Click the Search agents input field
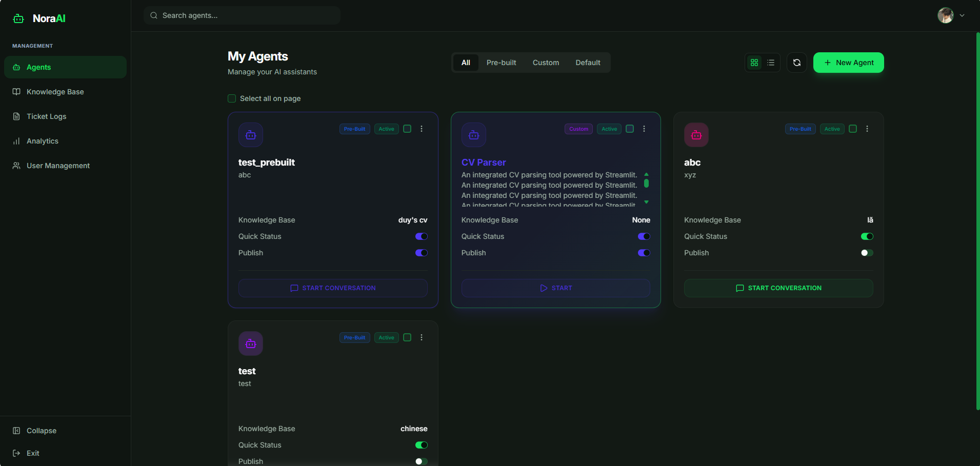The height and width of the screenshot is (466, 980). click(241, 15)
